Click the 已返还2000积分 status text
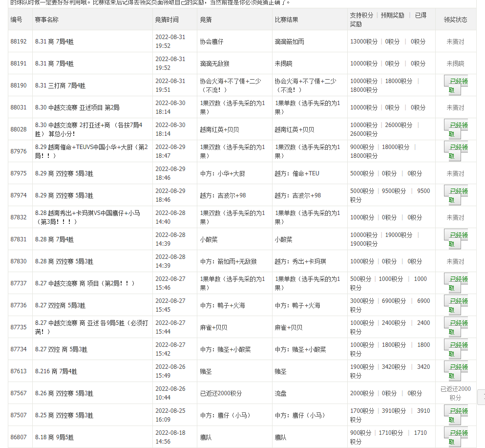Screen dimensions: 485x448 (455, 393)
